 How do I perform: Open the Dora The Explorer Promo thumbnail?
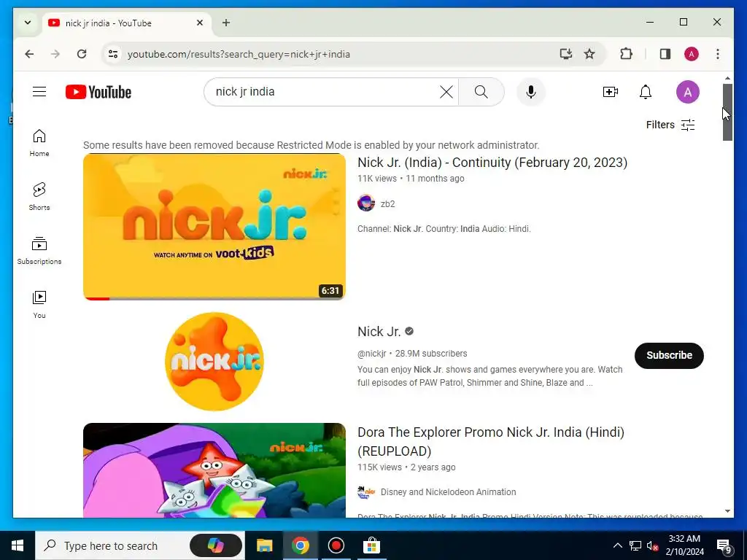coord(214,470)
